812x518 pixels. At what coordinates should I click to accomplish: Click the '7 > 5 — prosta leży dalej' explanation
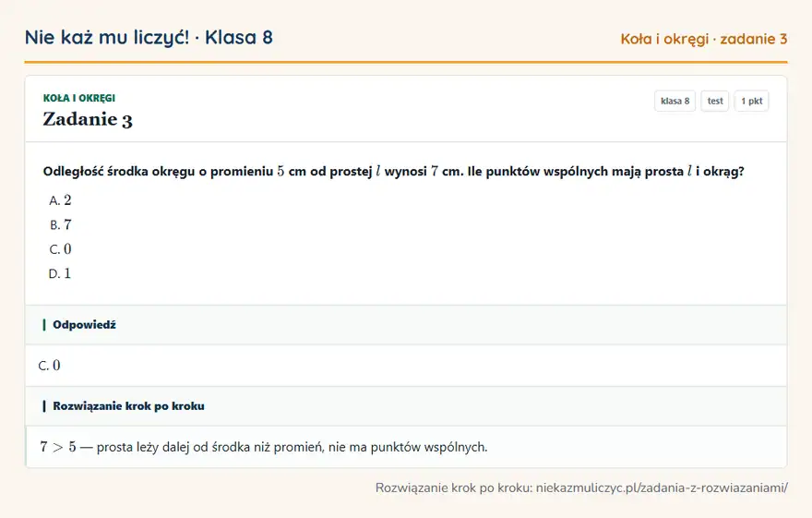264,447
